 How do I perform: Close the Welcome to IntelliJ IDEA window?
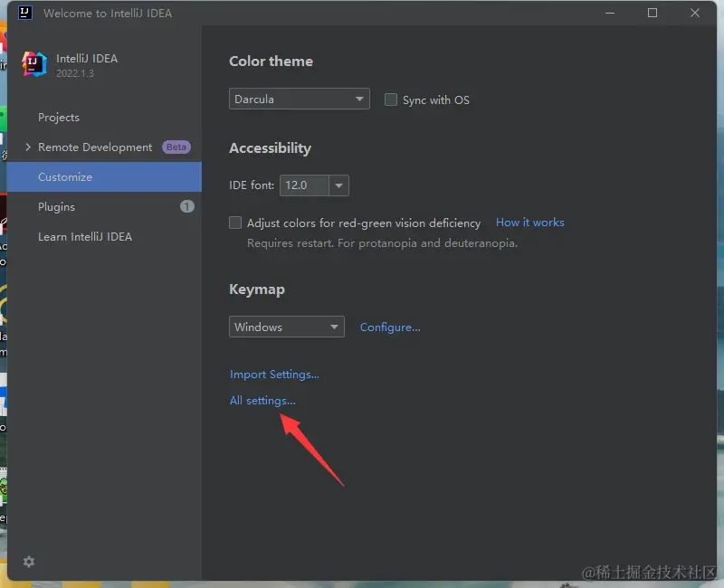coord(695,13)
